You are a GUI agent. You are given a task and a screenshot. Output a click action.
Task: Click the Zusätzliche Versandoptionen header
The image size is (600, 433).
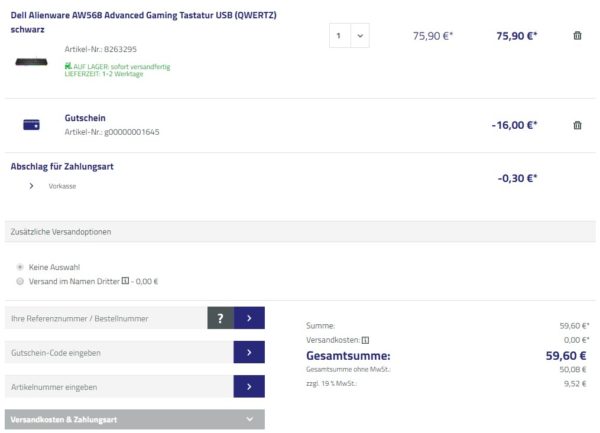tap(300, 231)
